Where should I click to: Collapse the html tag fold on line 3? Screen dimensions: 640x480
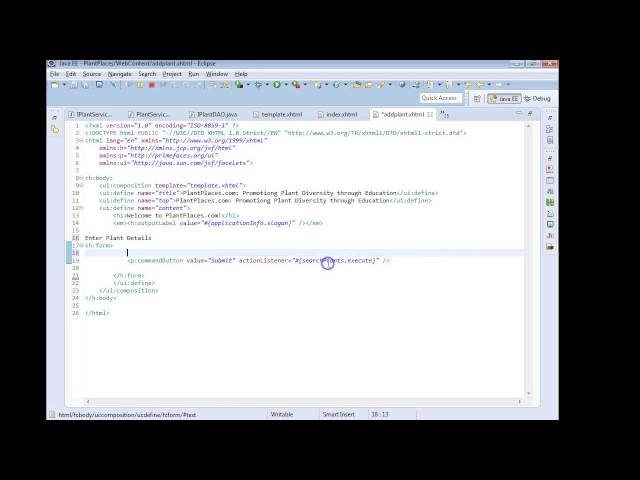coord(81,140)
